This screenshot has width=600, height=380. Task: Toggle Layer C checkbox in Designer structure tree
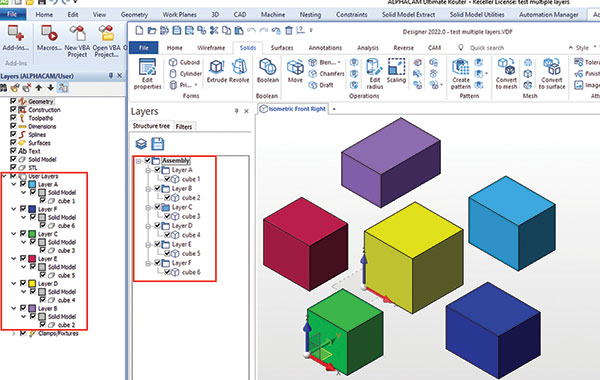click(157, 207)
